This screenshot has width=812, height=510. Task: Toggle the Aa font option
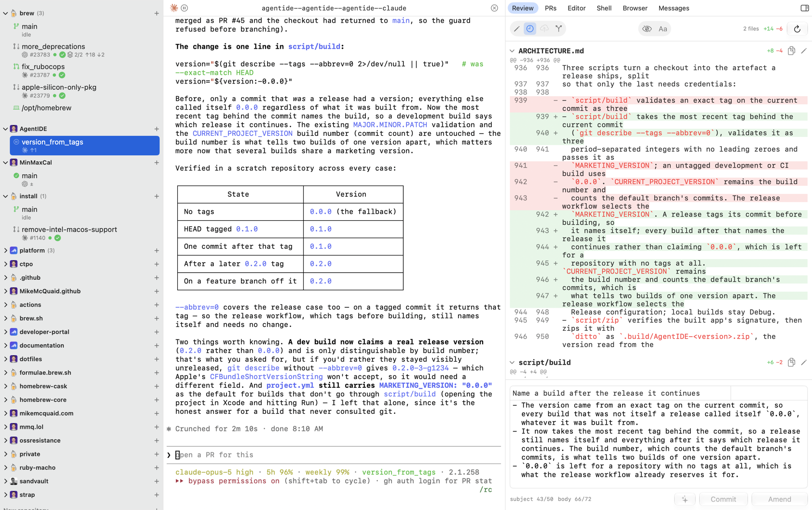[x=663, y=29]
